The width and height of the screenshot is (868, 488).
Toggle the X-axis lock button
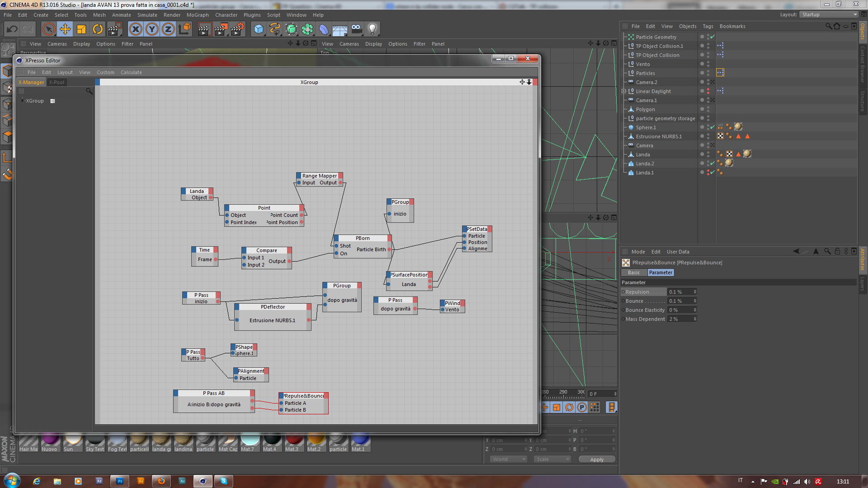pyautogui.click(x=135, y=29)
